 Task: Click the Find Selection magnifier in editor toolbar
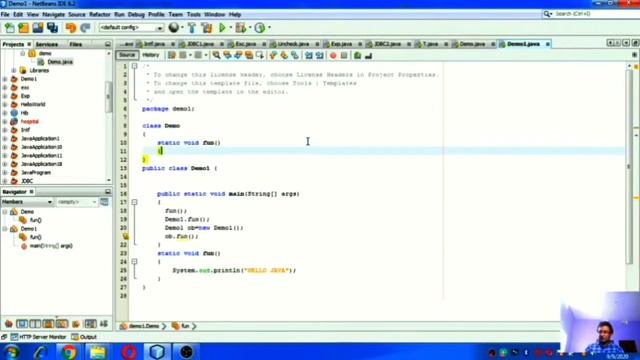(x=216, y=55)
